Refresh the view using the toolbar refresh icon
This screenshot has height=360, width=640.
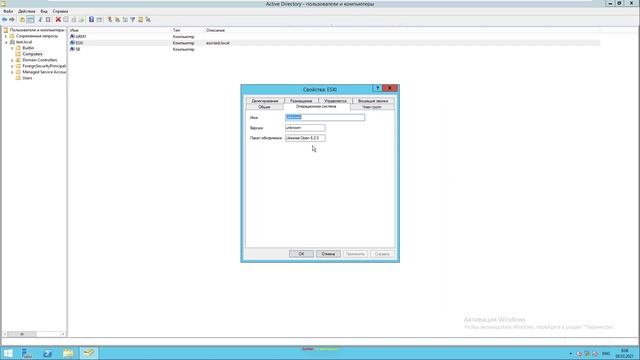coord(74,20)
